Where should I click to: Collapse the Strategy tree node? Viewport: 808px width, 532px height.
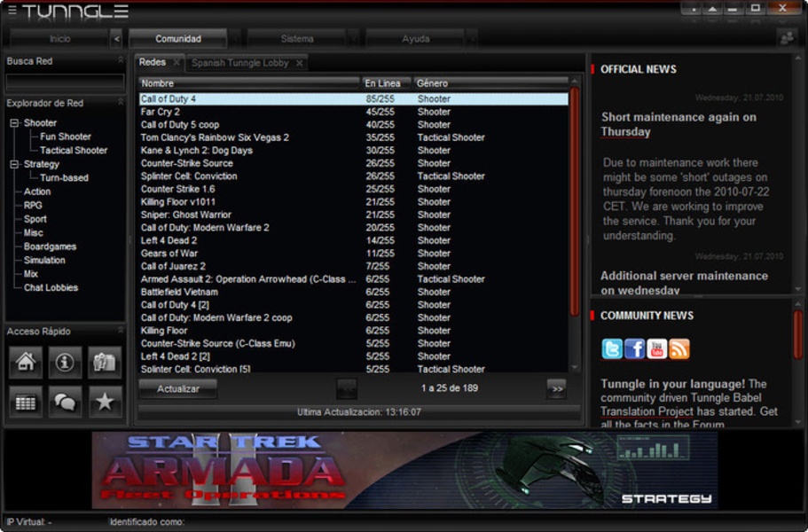[x=14, y=164]
